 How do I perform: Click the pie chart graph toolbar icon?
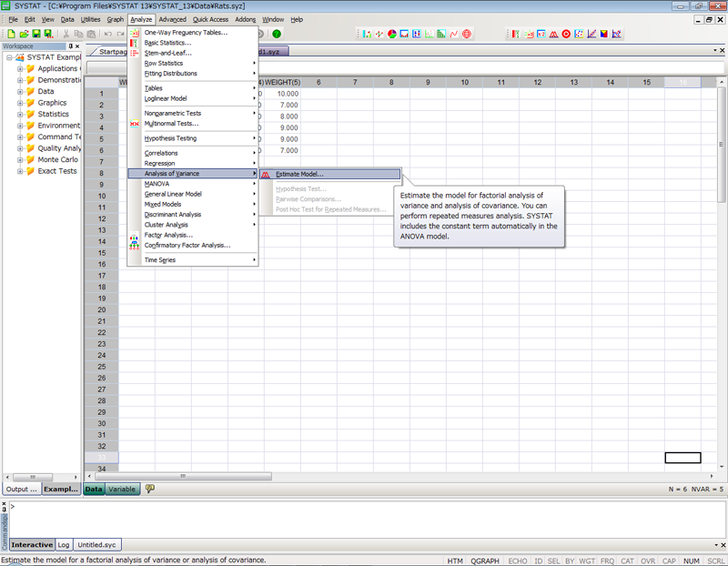[392, 34]
